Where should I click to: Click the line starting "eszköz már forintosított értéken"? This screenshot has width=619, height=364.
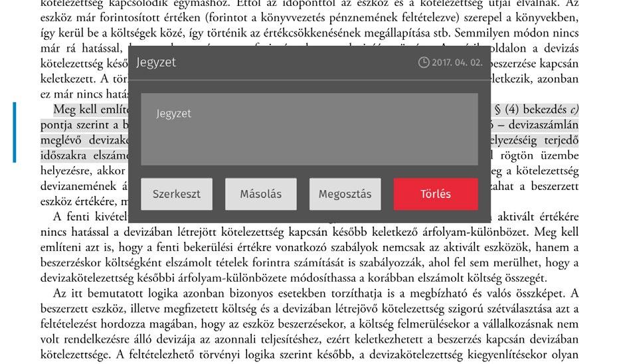point(309,18)
